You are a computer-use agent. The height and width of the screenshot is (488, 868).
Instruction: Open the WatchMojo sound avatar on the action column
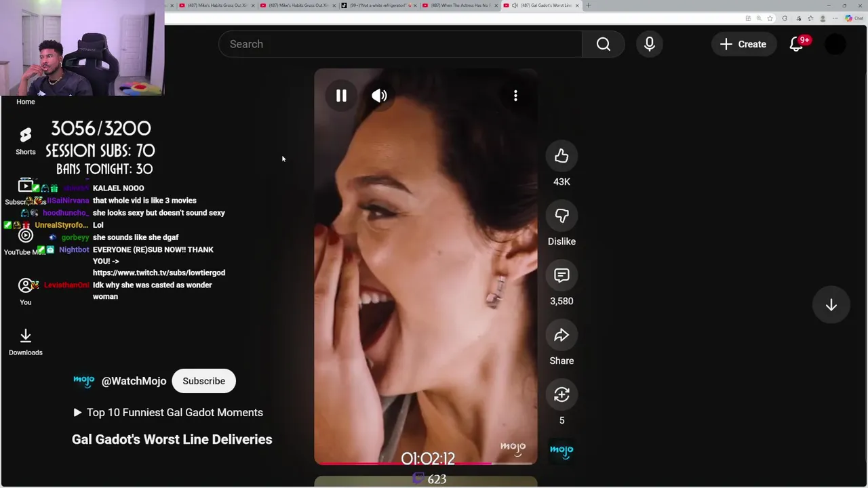(x=561, y=450)
